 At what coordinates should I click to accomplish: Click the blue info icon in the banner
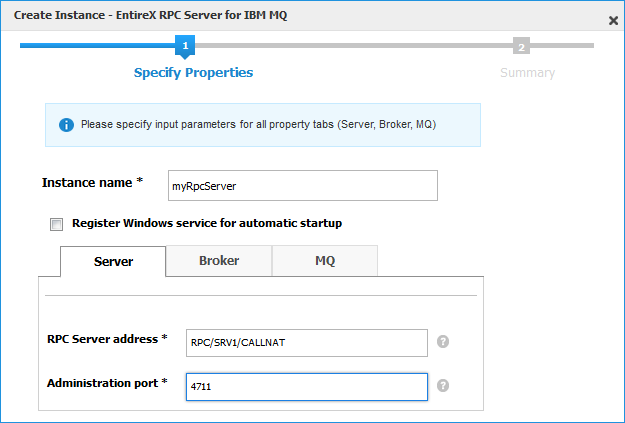[x=66, y=125]
